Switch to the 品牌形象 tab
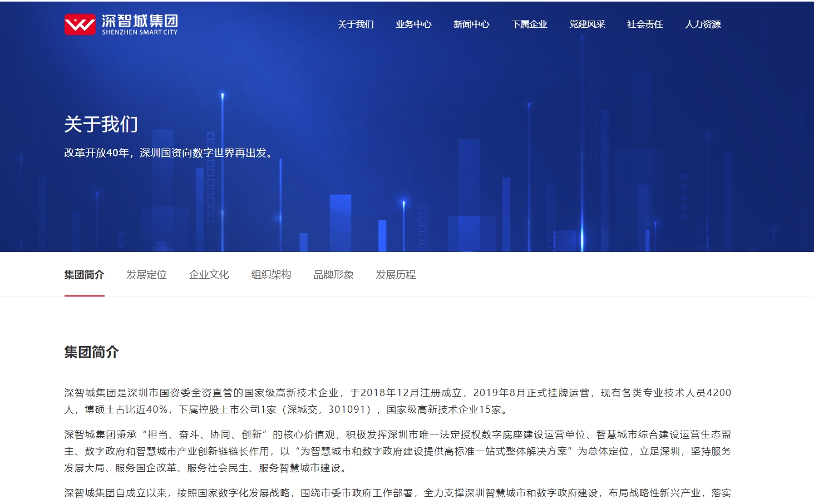Screen dimensions: 814x504 tap(333, 275)
